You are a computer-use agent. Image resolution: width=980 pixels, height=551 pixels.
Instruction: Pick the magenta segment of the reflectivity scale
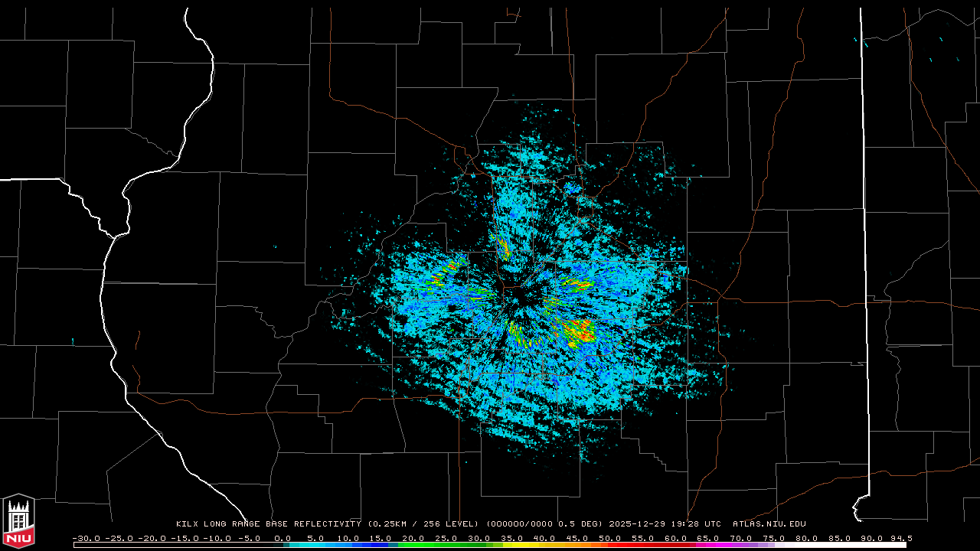[x=727, y=545]
